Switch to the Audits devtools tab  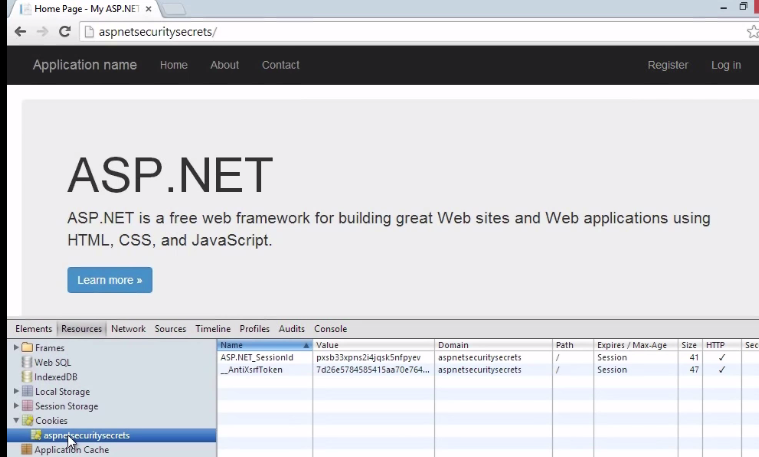292,329
